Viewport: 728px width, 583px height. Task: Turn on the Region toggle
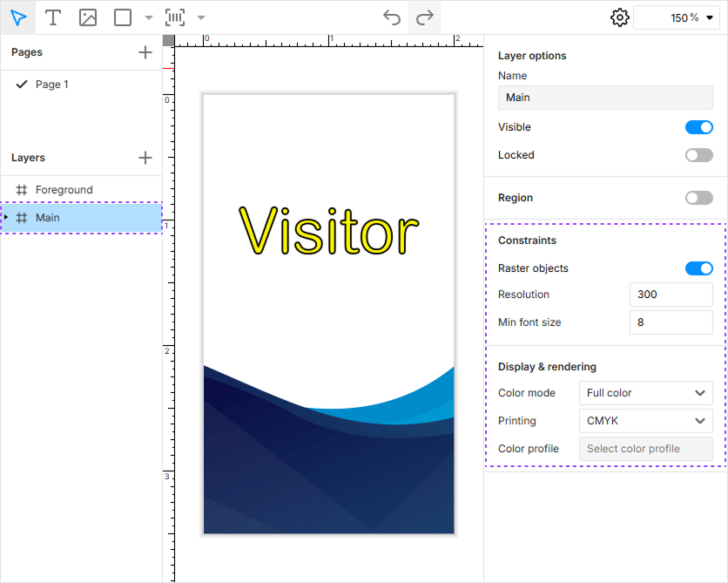tap(698, 198)
